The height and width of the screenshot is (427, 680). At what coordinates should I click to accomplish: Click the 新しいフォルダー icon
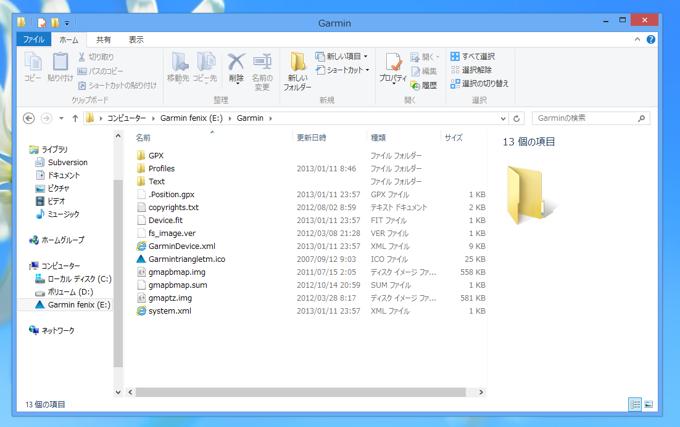click(298, 62)
